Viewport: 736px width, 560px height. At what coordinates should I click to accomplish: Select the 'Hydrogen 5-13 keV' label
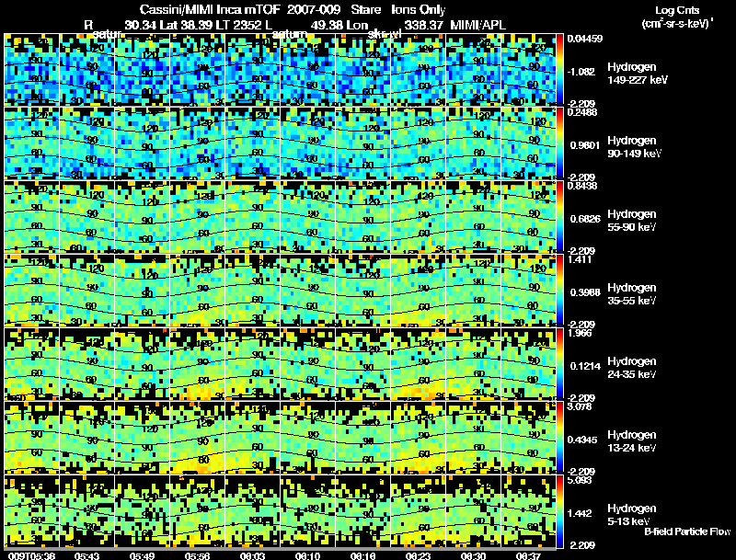(632, 515)
